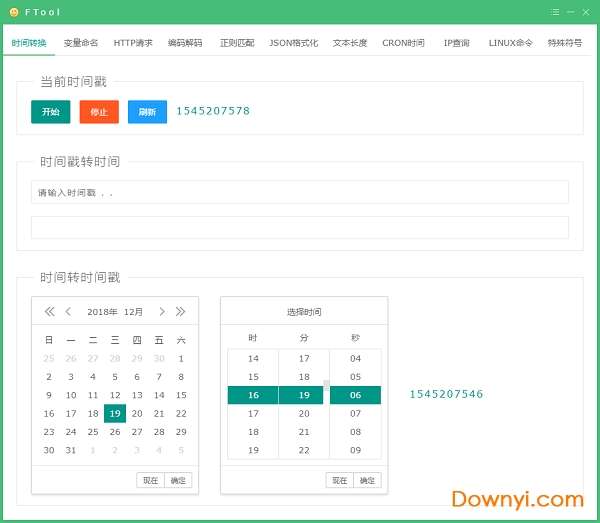The height and width of the screenshot is (523, 600).
Task: Close the FTool window
Action: (586, 12)
